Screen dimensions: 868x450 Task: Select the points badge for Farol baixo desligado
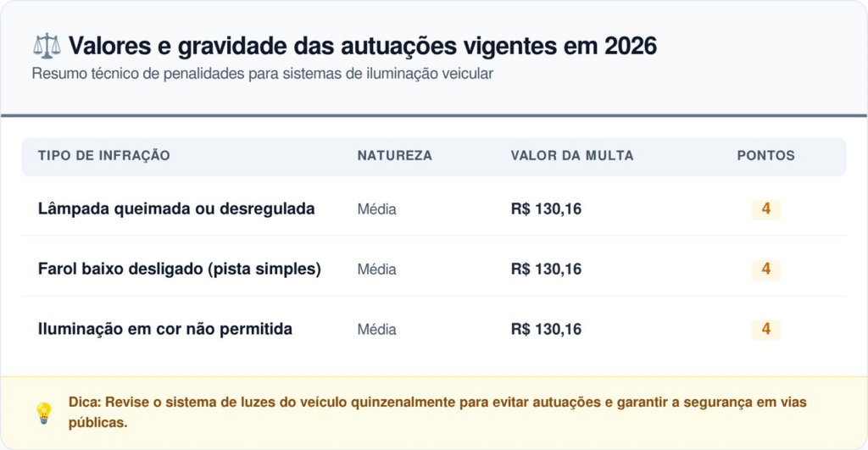765,269
